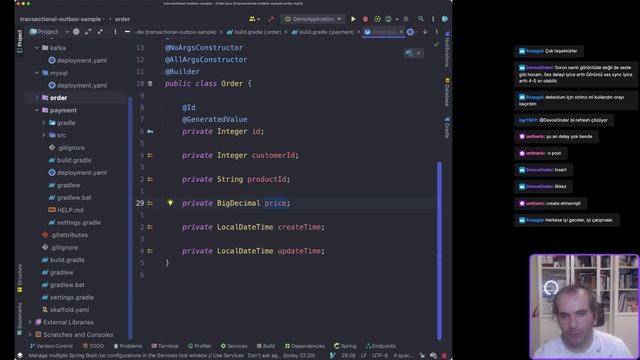
Task: Click gutter icon beside productId field
Action: pos(150,179)
